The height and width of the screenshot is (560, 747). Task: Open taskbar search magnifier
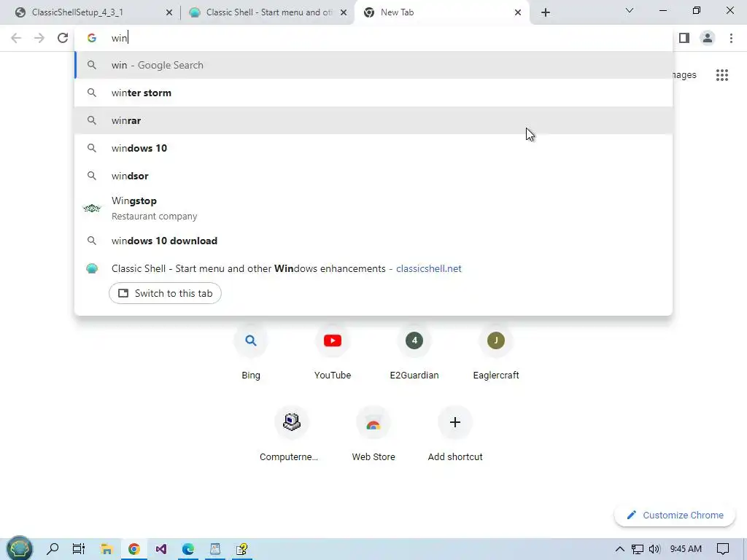point(53,549)
